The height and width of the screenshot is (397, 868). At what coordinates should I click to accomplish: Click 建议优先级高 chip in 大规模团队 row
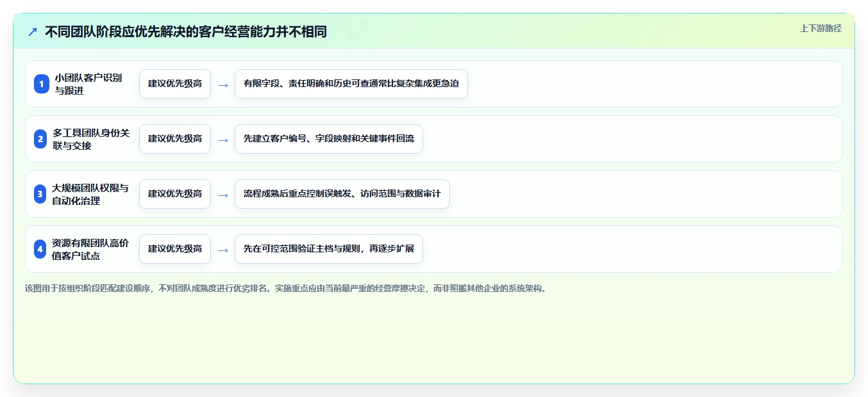[175, 194]
